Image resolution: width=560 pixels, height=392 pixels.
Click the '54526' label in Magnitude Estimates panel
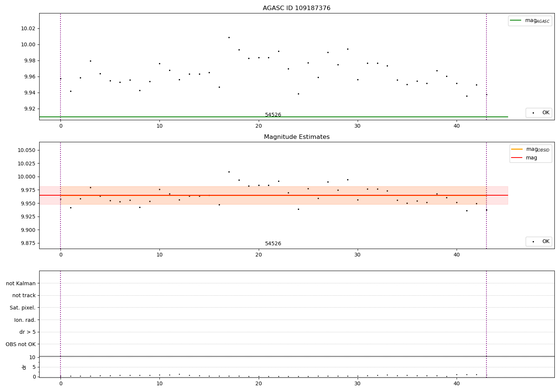[273, 243]
